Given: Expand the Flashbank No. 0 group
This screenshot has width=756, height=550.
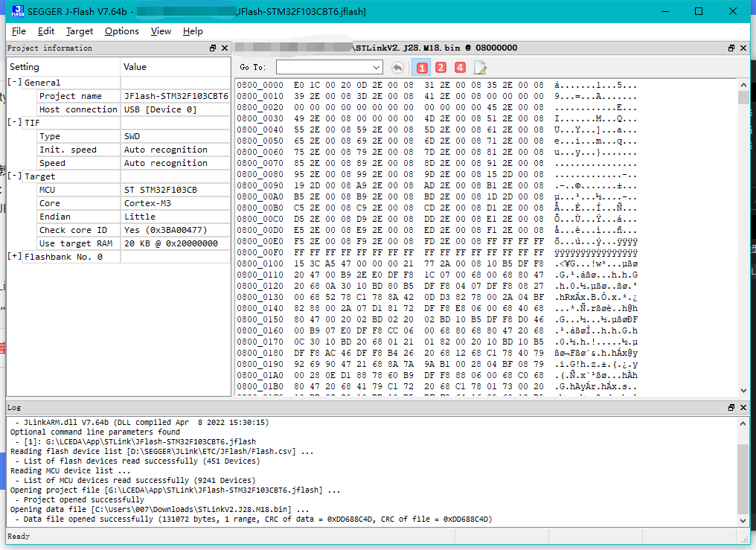Looking at the screenshot, I should pos(14,257).
